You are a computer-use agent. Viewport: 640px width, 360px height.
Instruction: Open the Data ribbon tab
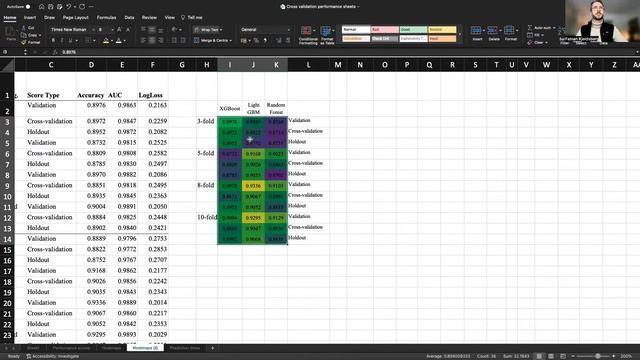pos(129,18)
